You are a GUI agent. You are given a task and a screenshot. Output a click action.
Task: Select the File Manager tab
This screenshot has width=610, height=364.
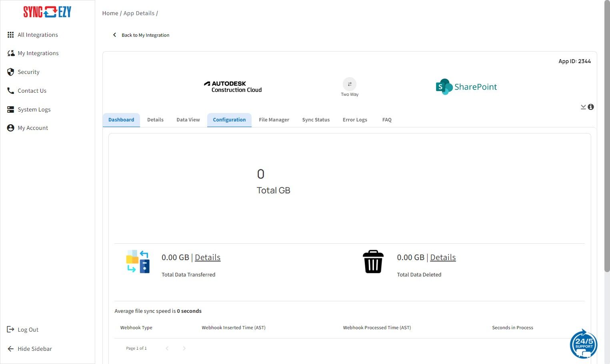[x=274, y=120]
